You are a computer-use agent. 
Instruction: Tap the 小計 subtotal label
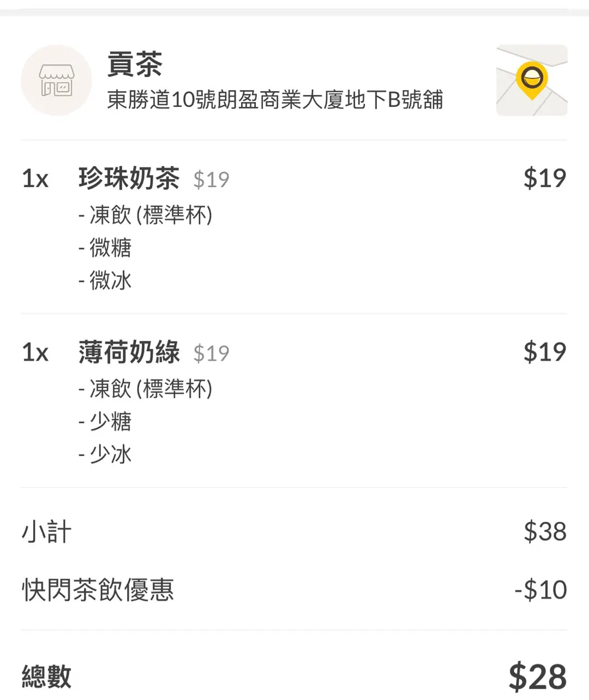47,532
